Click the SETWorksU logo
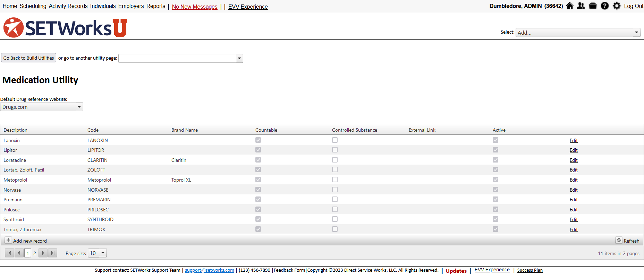The image size is (644, 280). coord(65,28)
